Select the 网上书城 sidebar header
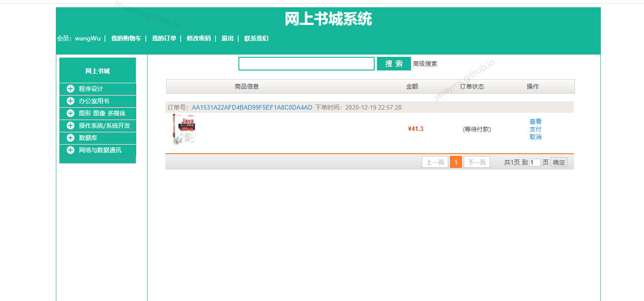644x301 pixels. pos(97,70)
